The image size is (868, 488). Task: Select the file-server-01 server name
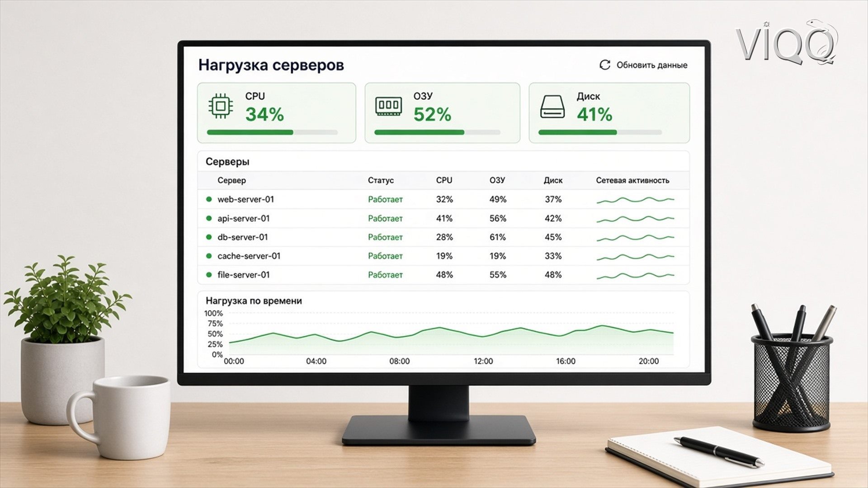click(x=244, y=275)
